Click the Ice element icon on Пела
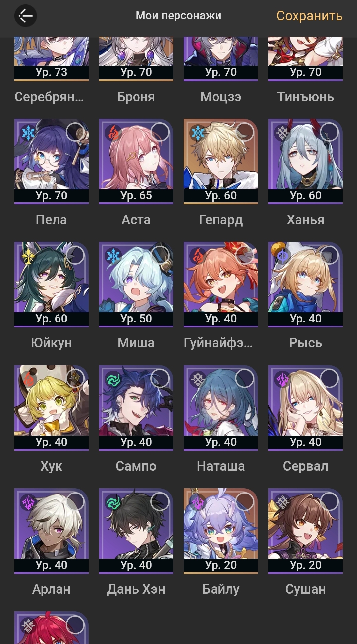Viewport: 357px width, 644px height. click(x=28, y=133)
